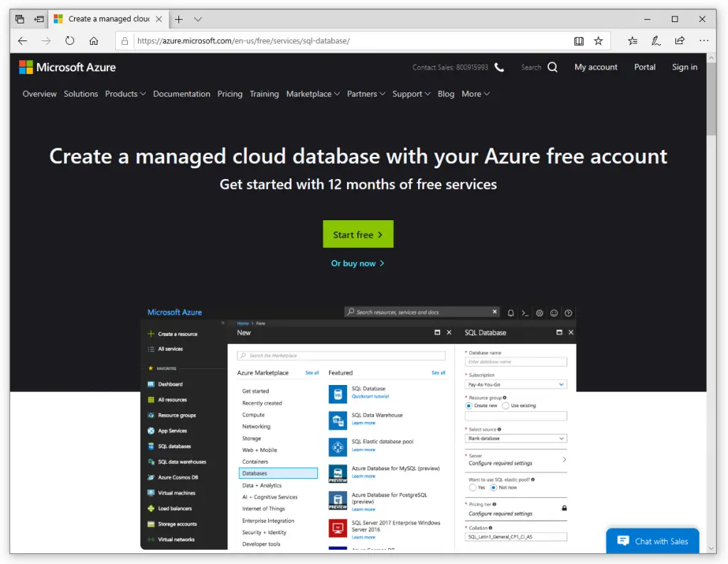The width and height of the screenshot is (728, 564).
Task: Click the browser back arrow
Action: tap(22, 40)
